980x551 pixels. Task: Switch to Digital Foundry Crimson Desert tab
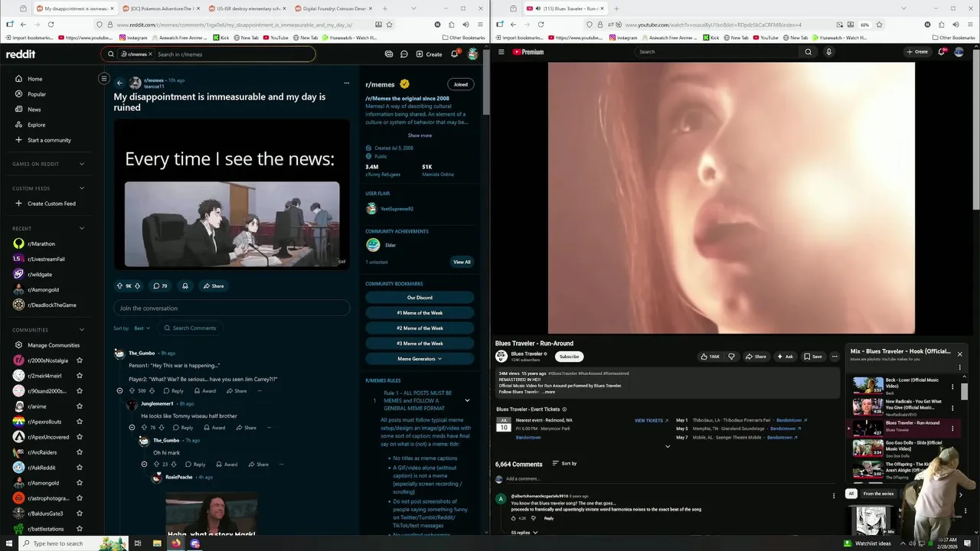(x=333, y=8)
